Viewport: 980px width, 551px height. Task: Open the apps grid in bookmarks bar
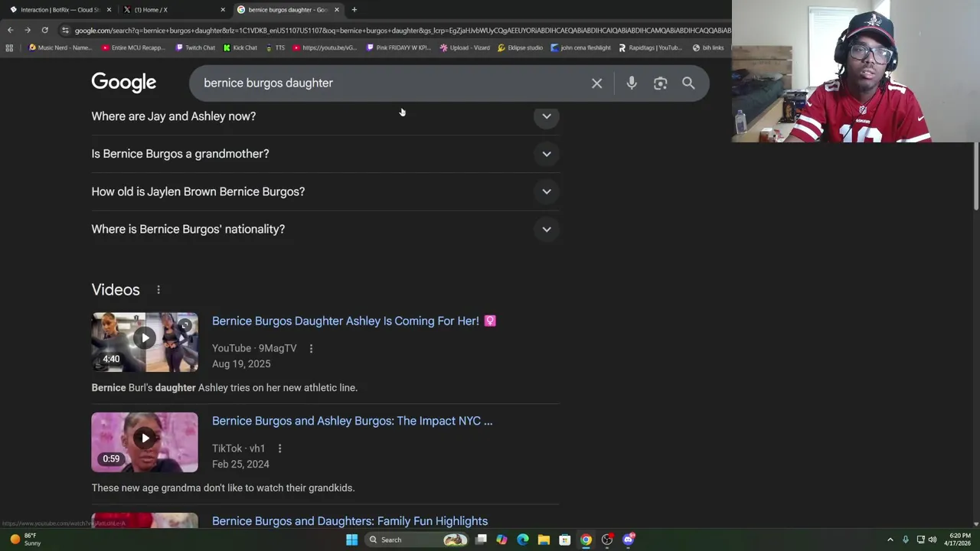pos(9,47)
